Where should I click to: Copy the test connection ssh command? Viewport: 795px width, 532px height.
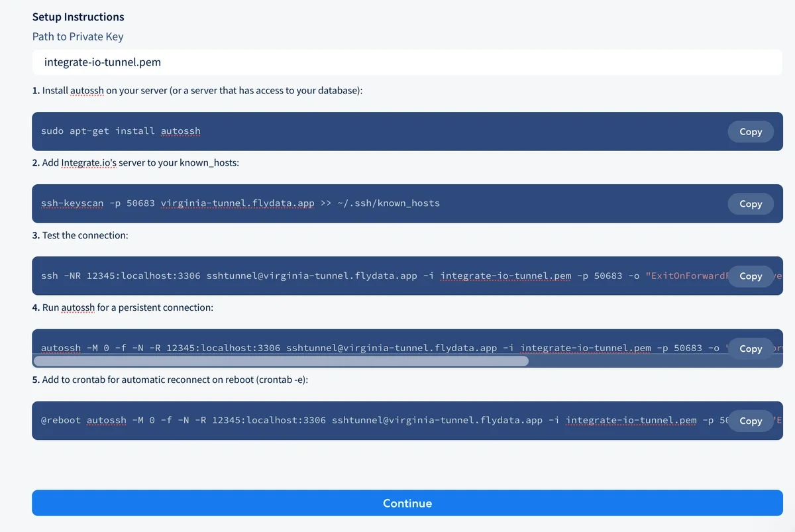(x=750, y=276)
